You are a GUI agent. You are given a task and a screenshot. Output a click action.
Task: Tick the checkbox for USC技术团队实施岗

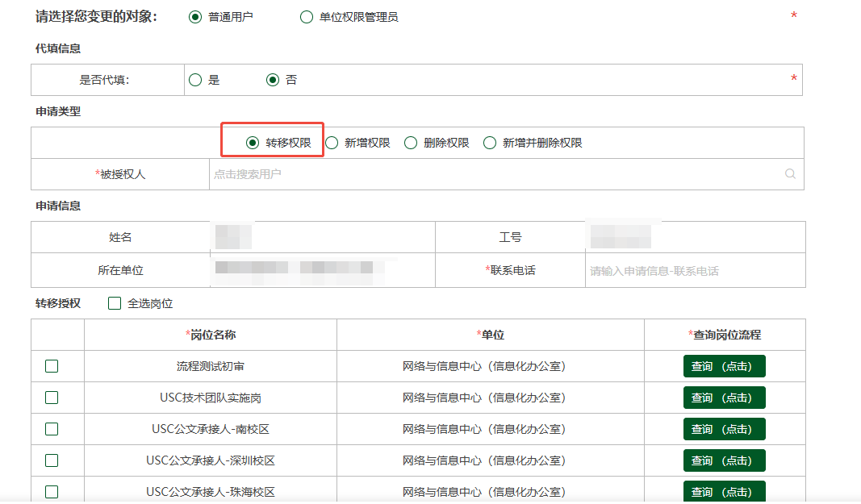(x=52, y=398)
